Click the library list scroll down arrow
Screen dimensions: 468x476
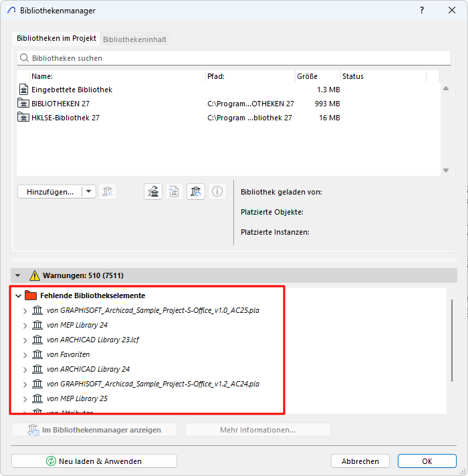tap(446, 170)
